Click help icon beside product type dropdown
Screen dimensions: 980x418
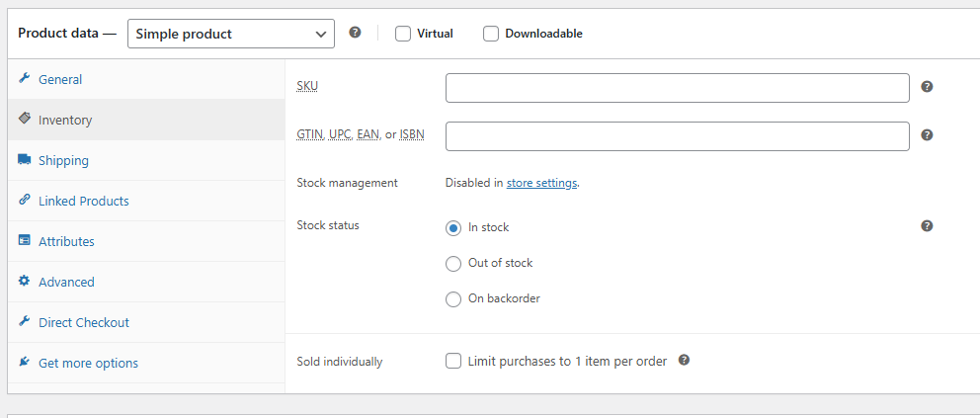coord(356,33)
